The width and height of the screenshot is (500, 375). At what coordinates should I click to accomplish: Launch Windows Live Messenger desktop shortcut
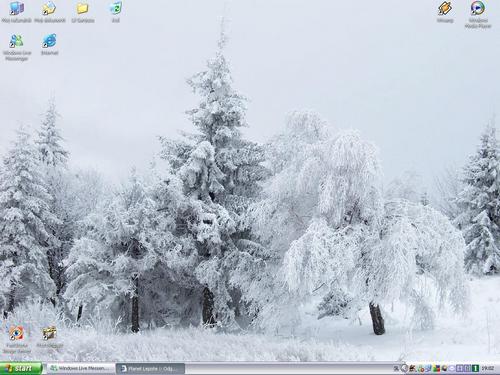point(17,47)
